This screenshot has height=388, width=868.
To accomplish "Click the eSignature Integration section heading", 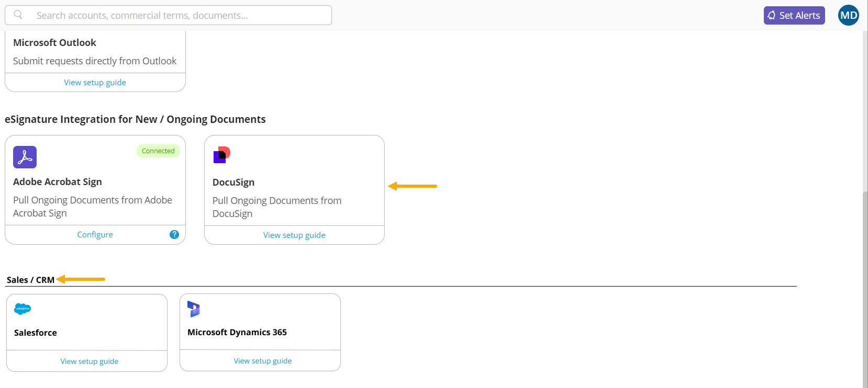I will [135, 119].
